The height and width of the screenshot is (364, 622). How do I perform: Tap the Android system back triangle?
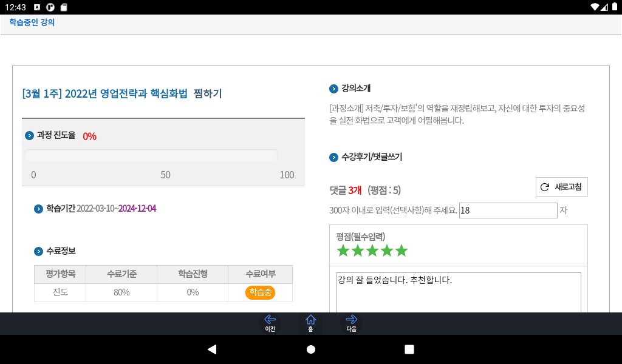(212, 349)
